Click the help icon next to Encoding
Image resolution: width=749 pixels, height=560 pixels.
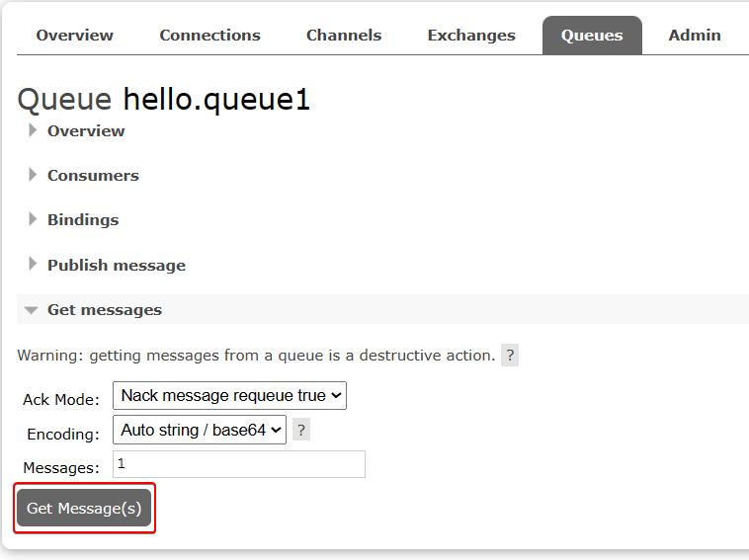(x=301, y=430)
